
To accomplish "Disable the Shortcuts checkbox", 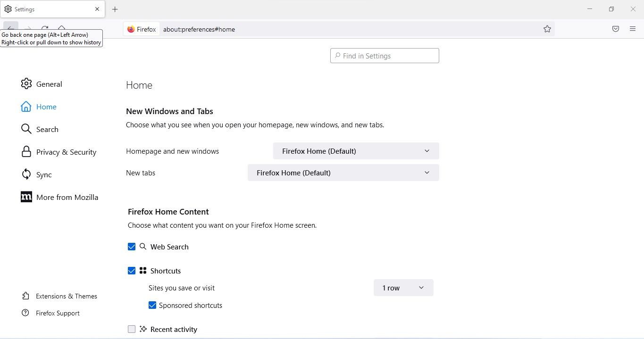I will (132, 271).
